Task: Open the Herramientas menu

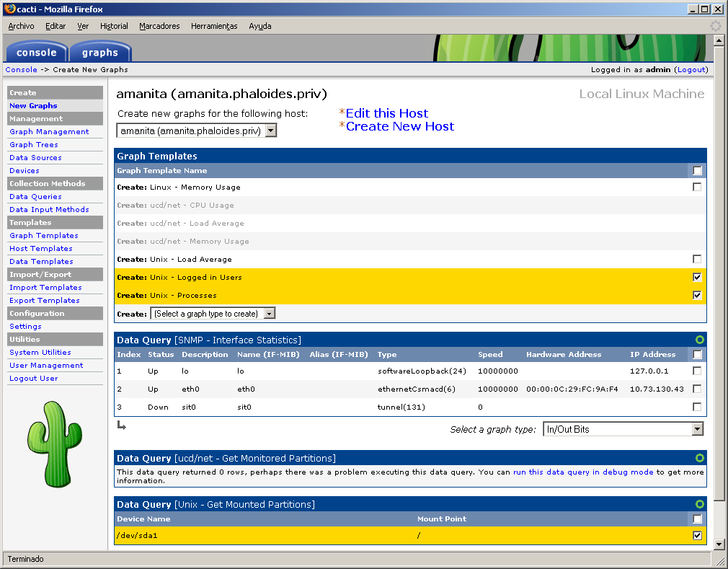Action: (x=214, y=26)
